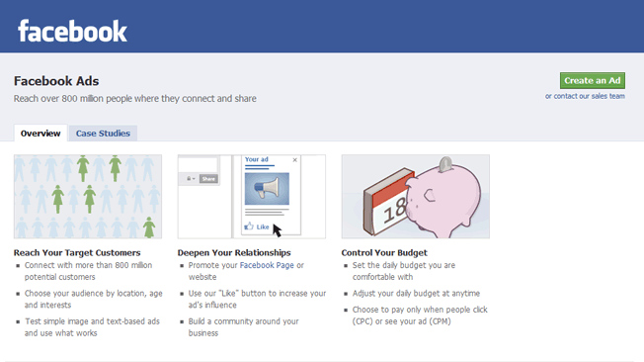Click the megaphone icon in the ad preview
The image size is (644, 362).
coord(267,189)
